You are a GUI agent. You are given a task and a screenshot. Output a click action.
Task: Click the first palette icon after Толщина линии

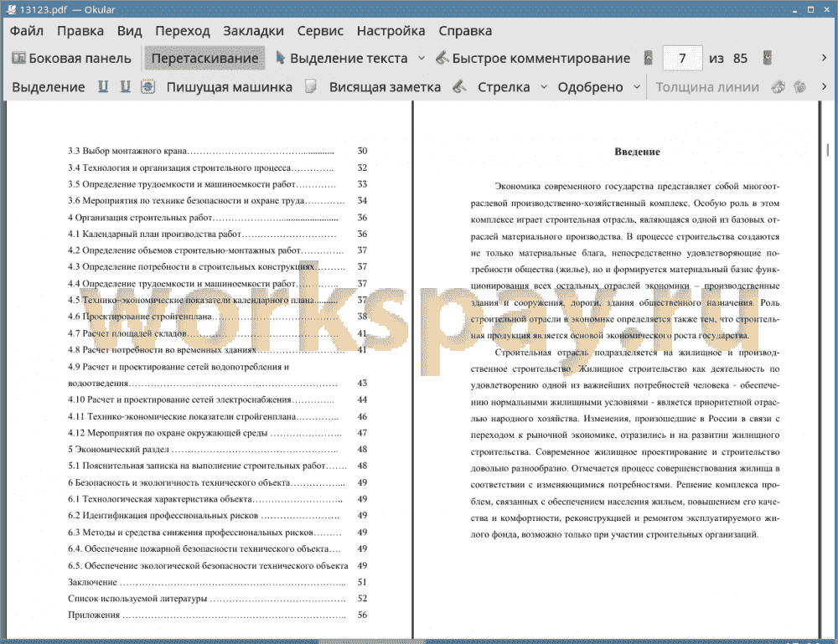click(x=779, y=86)
